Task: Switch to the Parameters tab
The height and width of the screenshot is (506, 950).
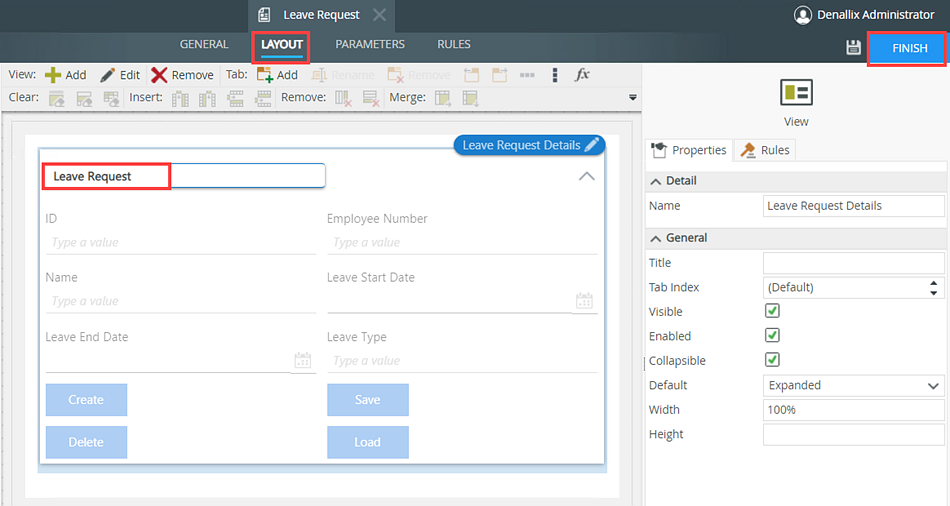Action: 370,45
